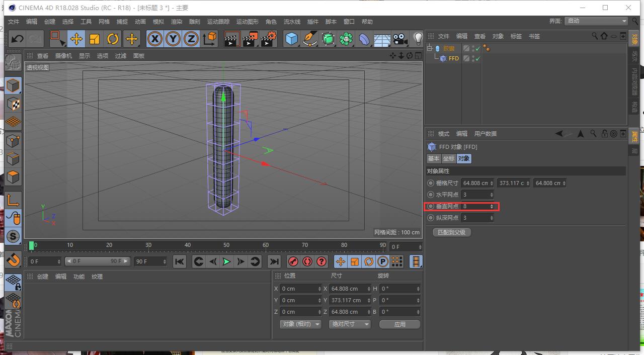
Task: Click frame 50 on the timeline ruler
Action: [x=226, y=245]
